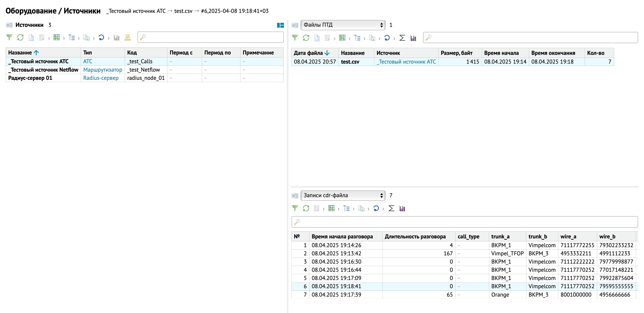
Task: Open filter in the Файлы ПТД toolbar
Action: pyautogui.click(x=295, y=38)
